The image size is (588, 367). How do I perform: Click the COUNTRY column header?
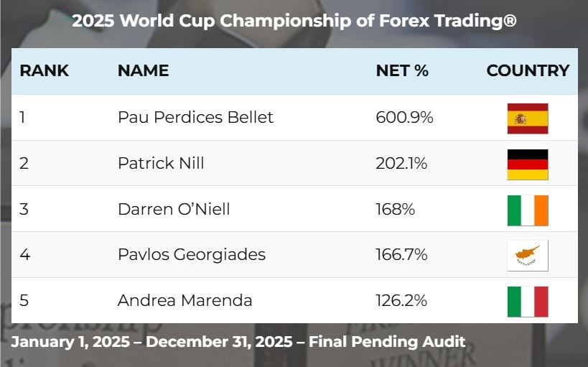click(x=528, y=71)
